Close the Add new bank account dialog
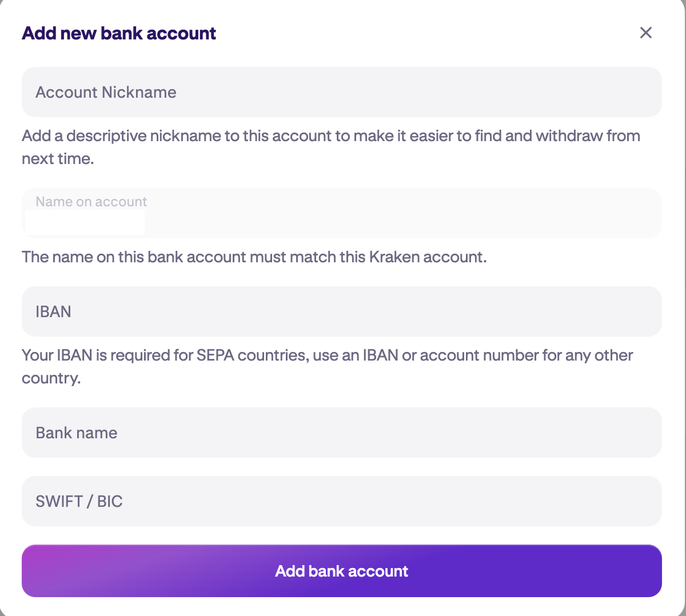Image resolution: width=686 pixels, height=616 pixels. tap(645, 33)
